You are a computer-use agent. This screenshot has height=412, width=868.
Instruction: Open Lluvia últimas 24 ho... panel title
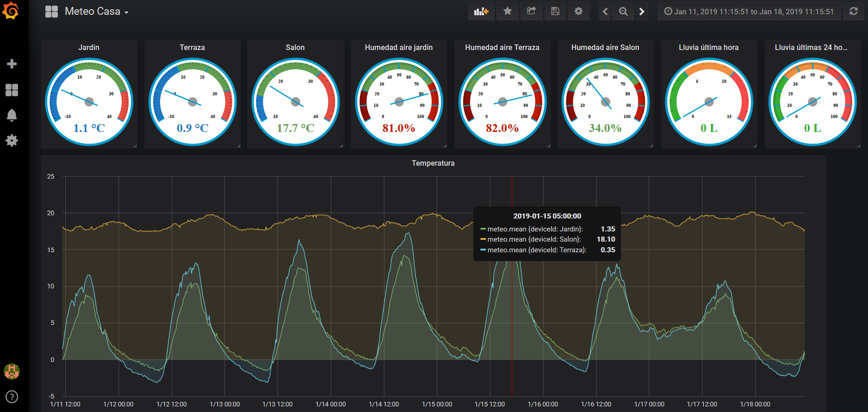point(812,47)
